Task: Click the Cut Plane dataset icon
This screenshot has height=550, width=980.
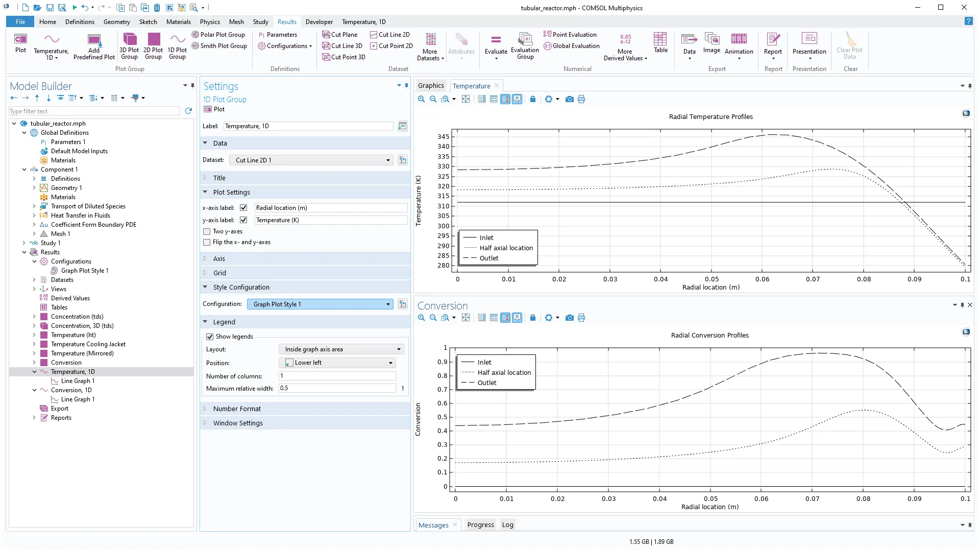Action: click(x=326, y=35)
